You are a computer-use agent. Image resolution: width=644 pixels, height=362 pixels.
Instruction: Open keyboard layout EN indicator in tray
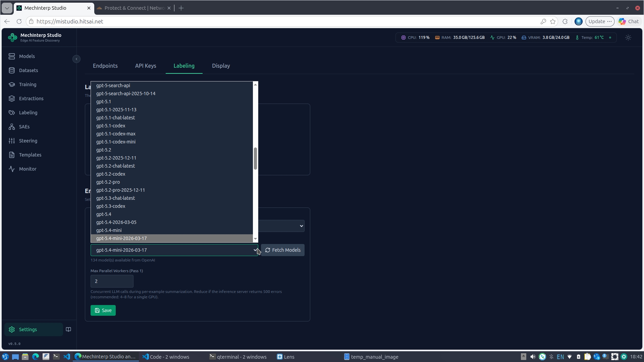560,357
